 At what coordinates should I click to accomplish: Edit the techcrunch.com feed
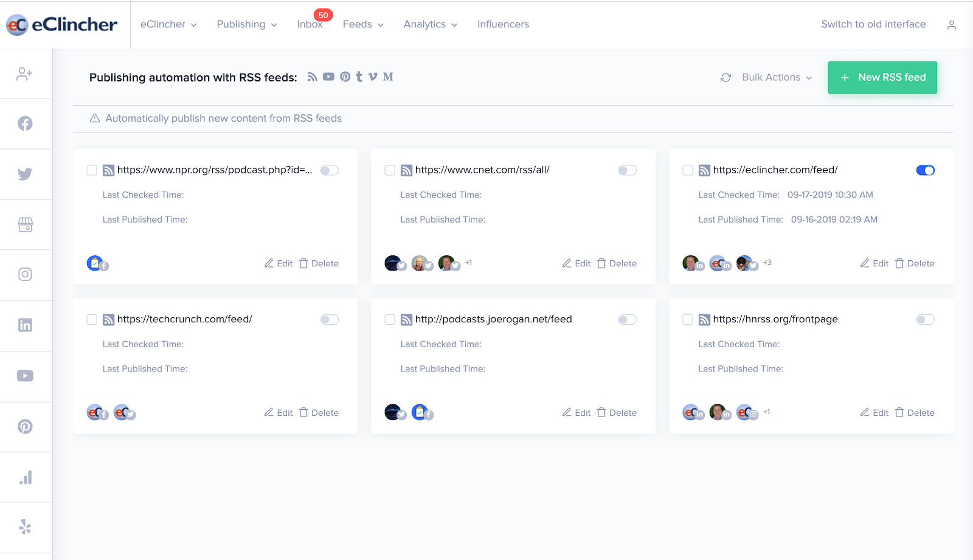(x=279, y=412)
